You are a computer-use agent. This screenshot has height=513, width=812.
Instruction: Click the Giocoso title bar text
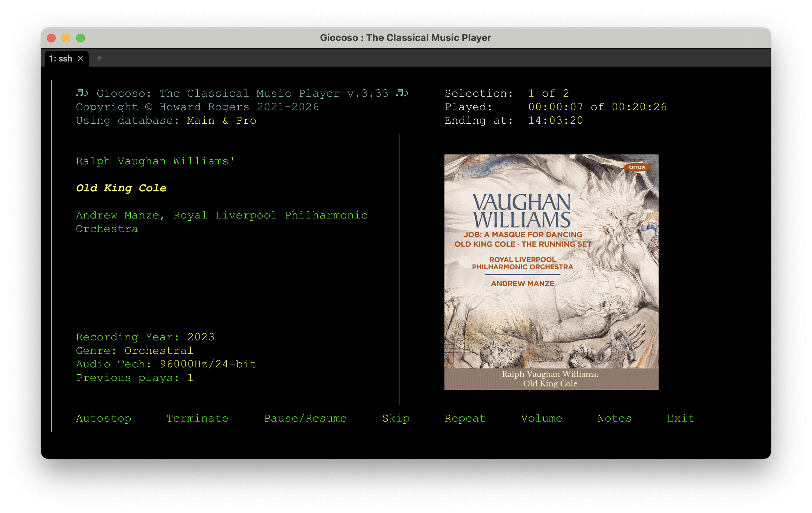(406, 37)
